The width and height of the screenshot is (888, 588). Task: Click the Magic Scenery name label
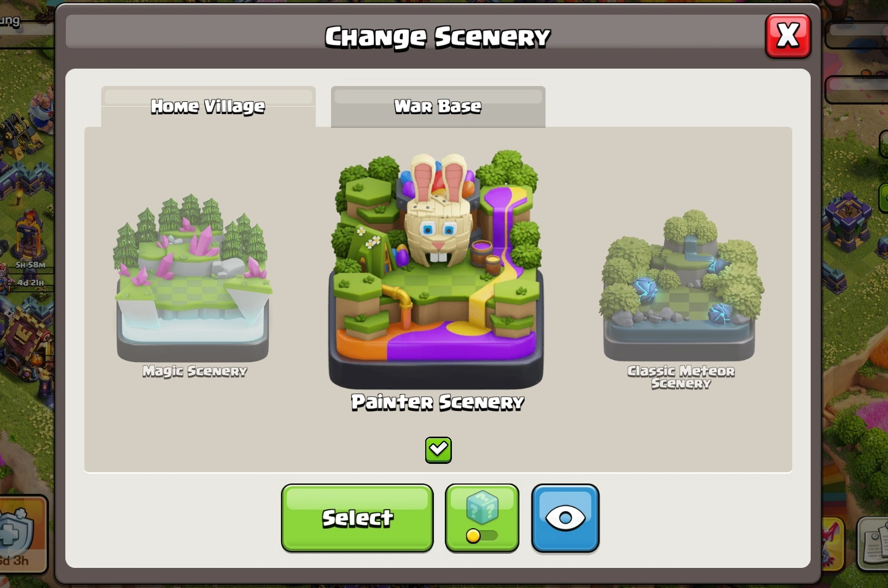click(194, 371)
